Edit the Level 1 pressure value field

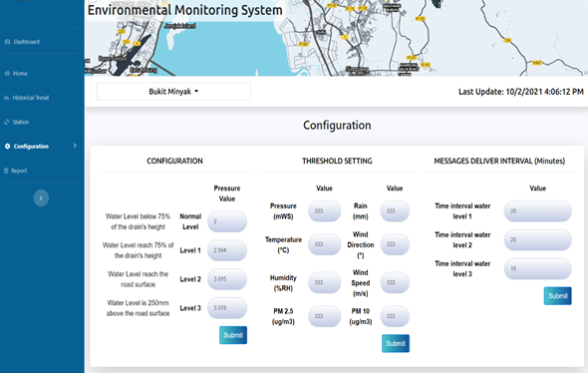[x=227, y=250]
